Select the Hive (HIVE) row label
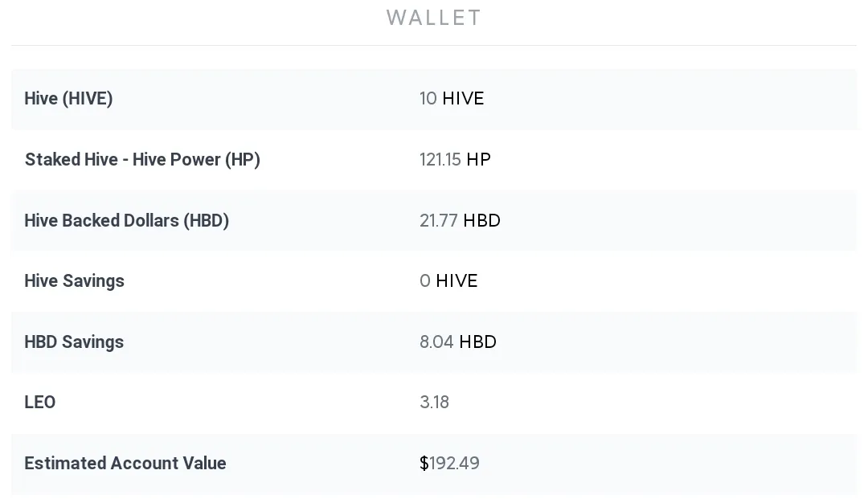Image resolution: width=868 pixels, height=499 pixels. click(x=68, y=99)
